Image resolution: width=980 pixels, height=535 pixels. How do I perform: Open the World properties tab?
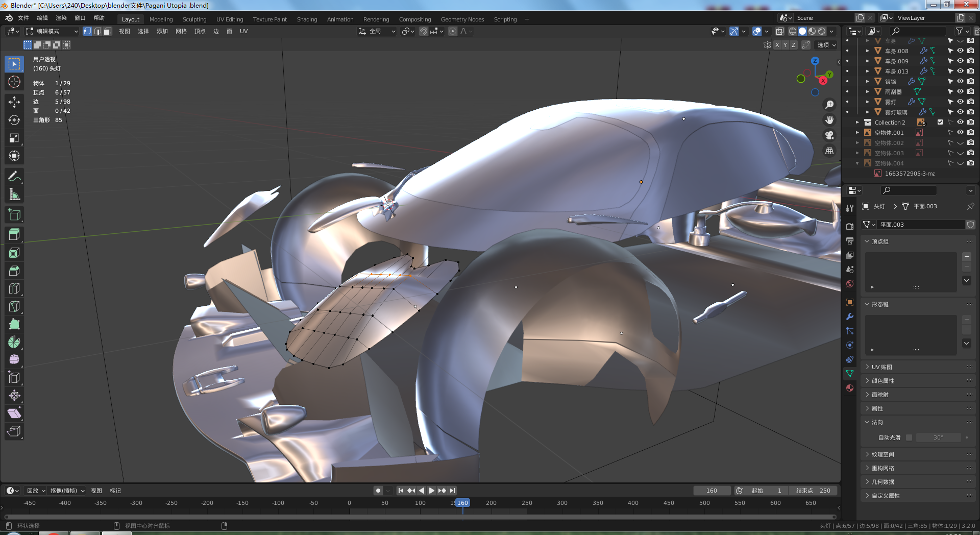pyautogui.click(x=850, y=284)
